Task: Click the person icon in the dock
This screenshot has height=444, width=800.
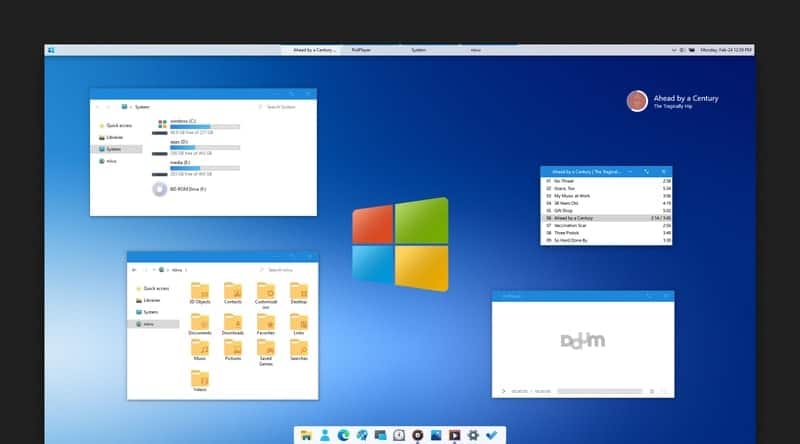Action: pyautogui.click(x=324, y=435)
